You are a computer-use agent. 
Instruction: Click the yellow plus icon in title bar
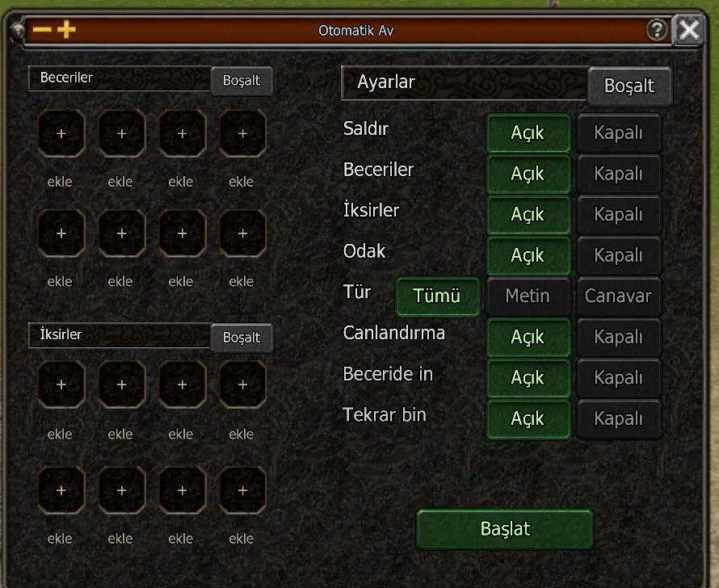click(66, 30)
